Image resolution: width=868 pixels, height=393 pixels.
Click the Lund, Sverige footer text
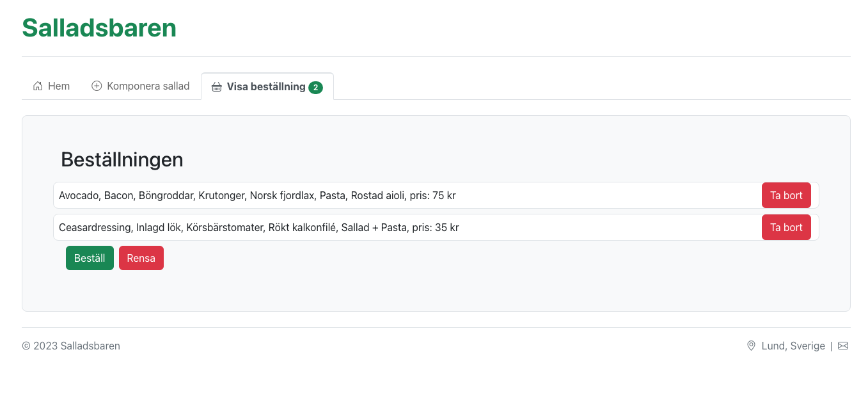pyautogui.click(x=793, y=346)
